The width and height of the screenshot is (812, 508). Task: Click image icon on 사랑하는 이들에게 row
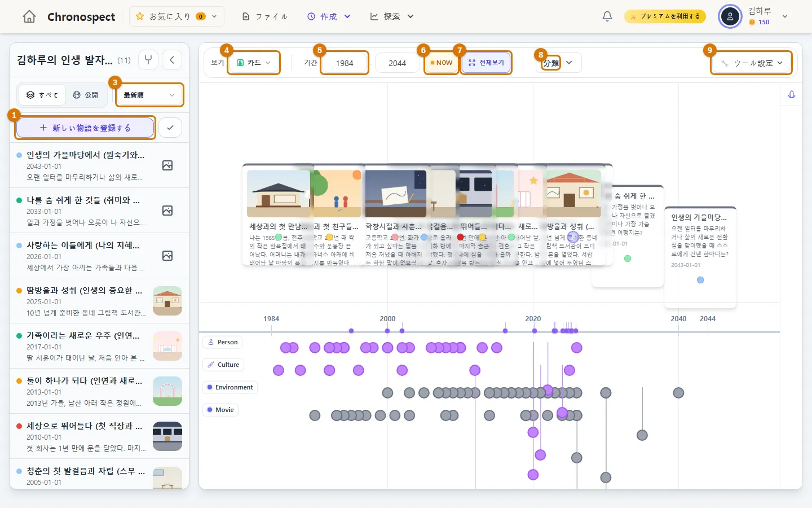click(x=167, y=256)
